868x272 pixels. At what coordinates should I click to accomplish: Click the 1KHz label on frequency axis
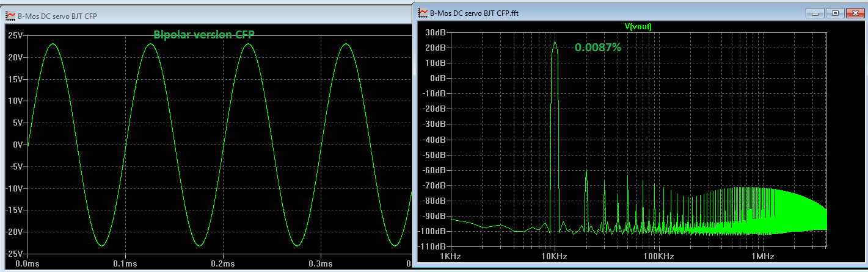pyautogui.click(x=450, y=257)
